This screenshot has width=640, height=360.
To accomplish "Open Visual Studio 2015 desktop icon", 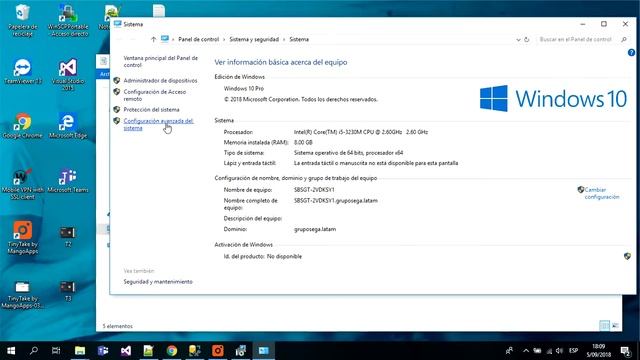I will 68,75.
